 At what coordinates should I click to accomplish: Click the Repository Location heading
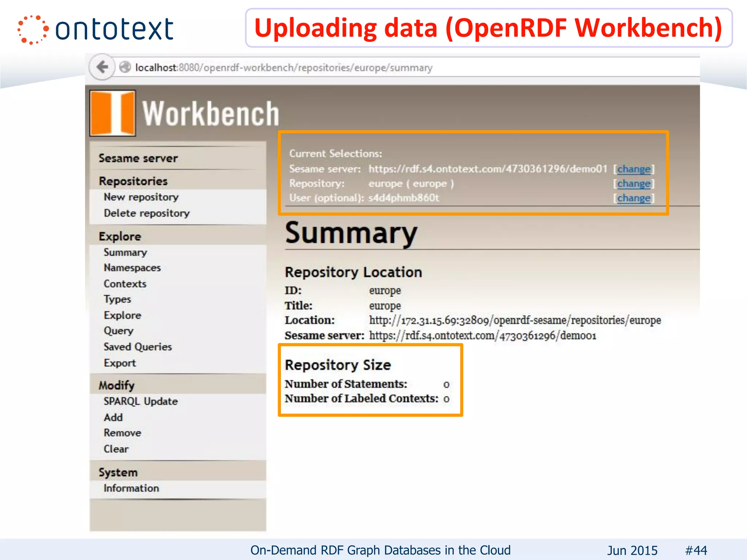pyautogui.click(x=353, y=272)
